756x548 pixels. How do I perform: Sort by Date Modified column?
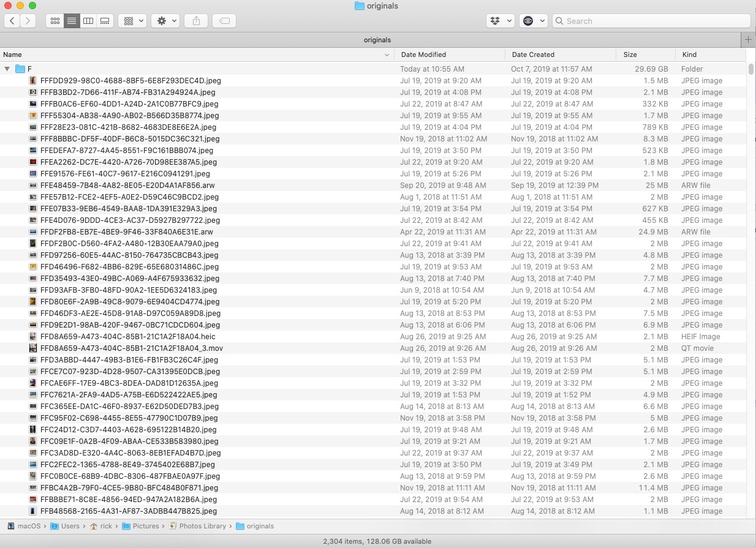(450, 54)
